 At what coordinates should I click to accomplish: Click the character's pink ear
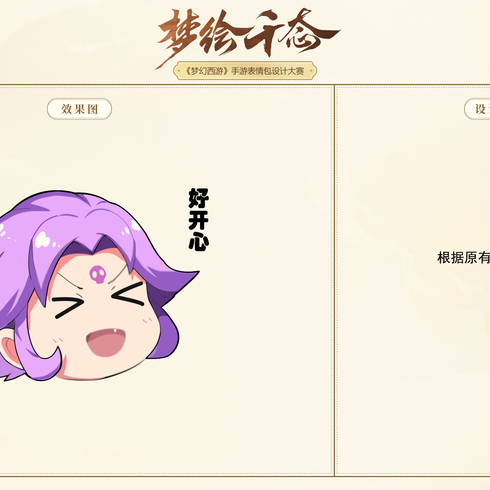click(10, 348)
